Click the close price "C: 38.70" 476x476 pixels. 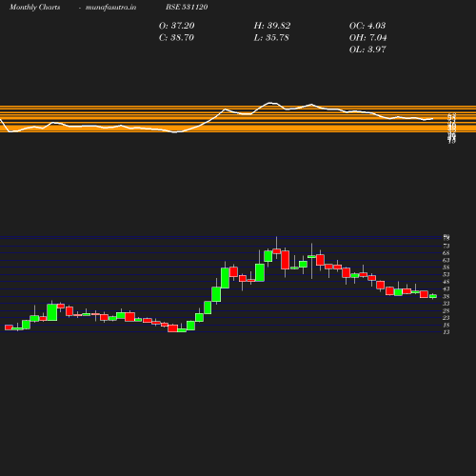tap(176, 38)
